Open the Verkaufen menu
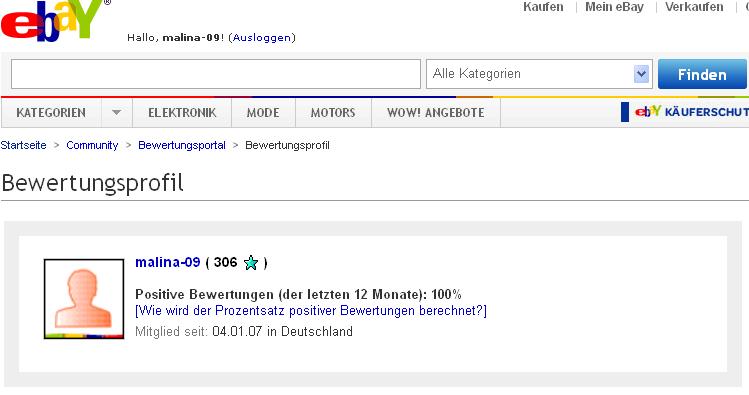749x395 pixels. [x=694, y=7]
